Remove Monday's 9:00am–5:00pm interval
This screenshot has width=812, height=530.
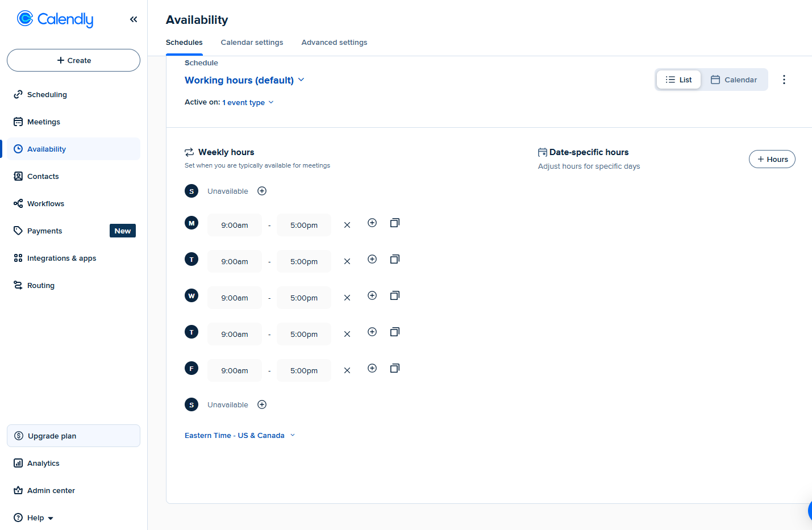click(347, 225)
